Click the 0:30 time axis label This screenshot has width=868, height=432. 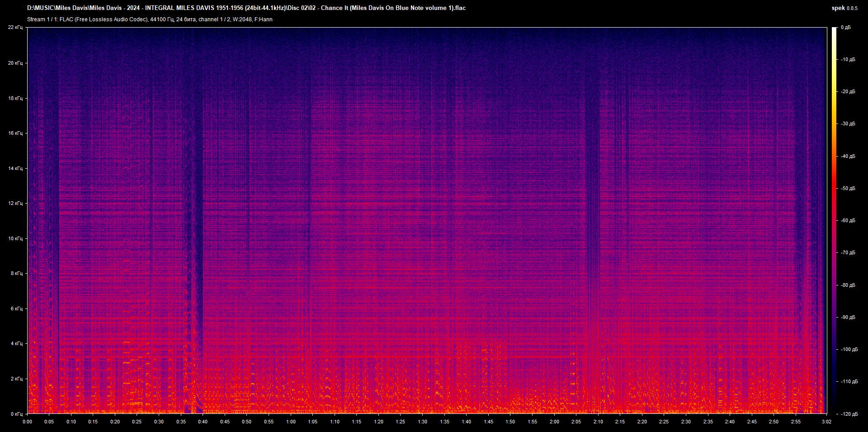(159, 422)
